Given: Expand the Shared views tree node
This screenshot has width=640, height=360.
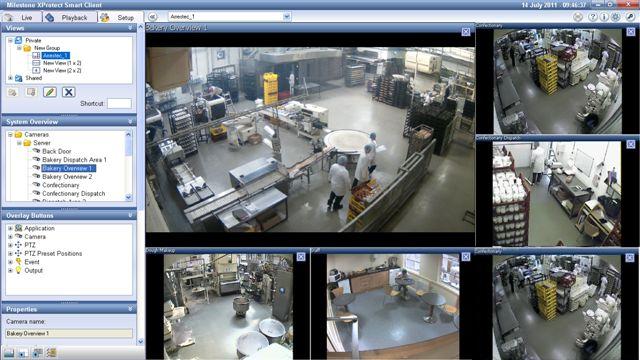Looking at the screenshot, I should [10, 78].
